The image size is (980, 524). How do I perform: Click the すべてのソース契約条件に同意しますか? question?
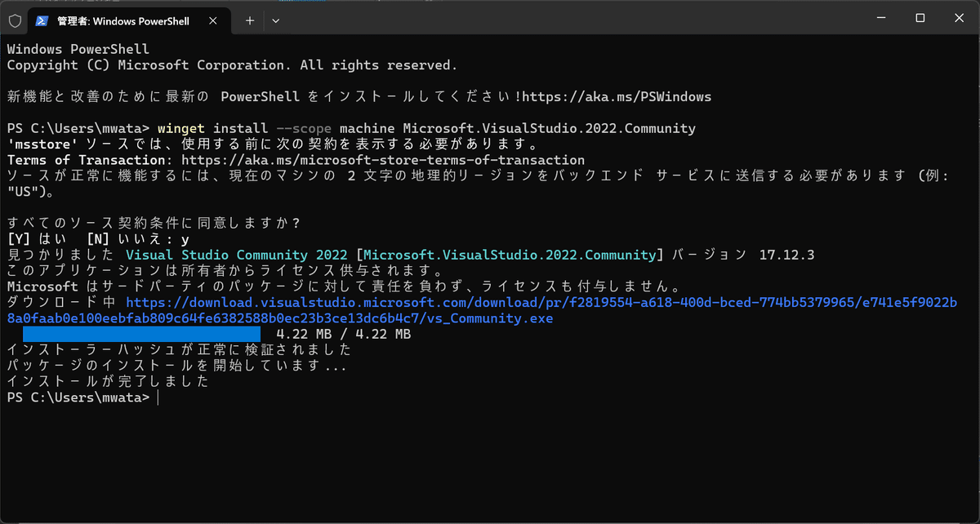coord(154,223)
